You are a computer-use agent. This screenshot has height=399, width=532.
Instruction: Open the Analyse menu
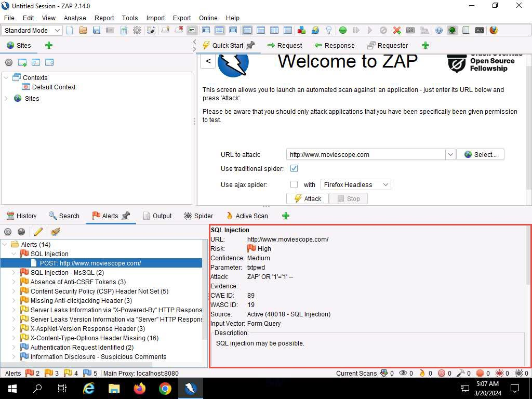(x=75, y=18)
